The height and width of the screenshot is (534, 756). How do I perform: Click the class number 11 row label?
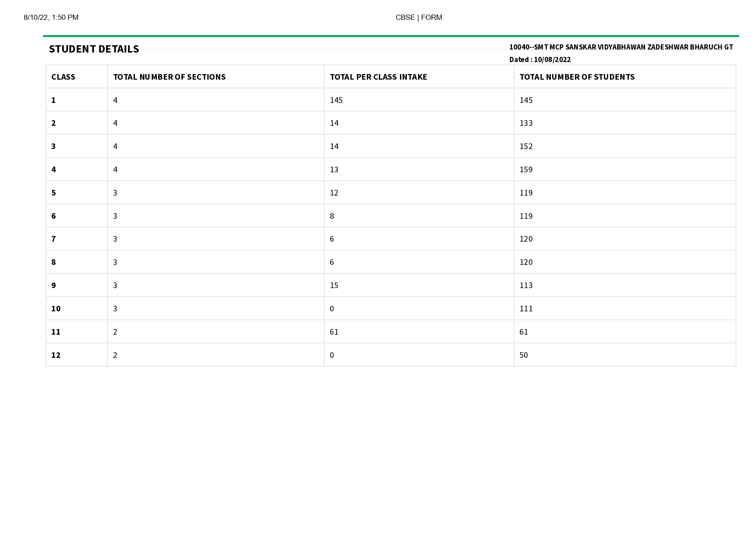[56, 332]
